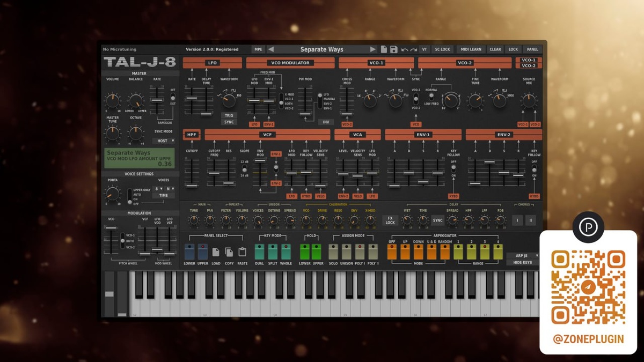Toggle the arpeggio INT/EXT rate switch
Viewport: 644px width, 362px height.
click(173, 97)
